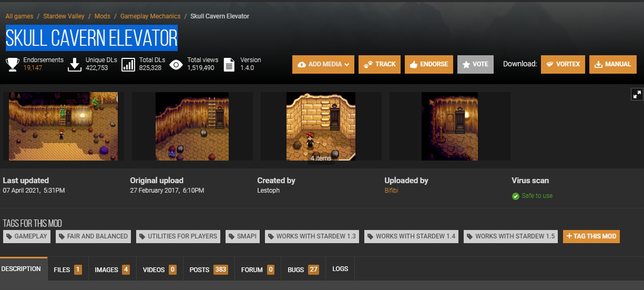
Task: Select the Works with Stardew 1.5 tag
Action: pos(511,236)
